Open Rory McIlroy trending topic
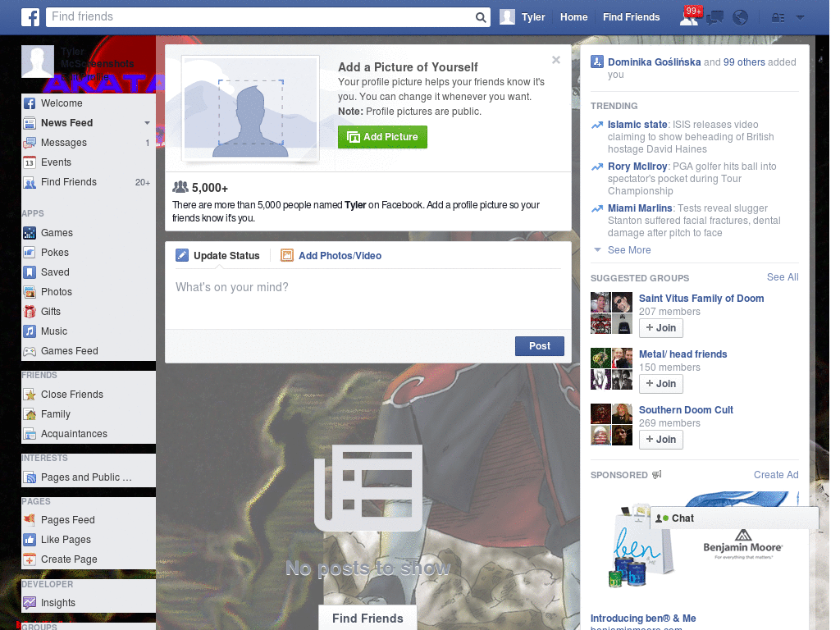Image resolution: width=840 pixels, height=630 pixels. pos(637,166)
